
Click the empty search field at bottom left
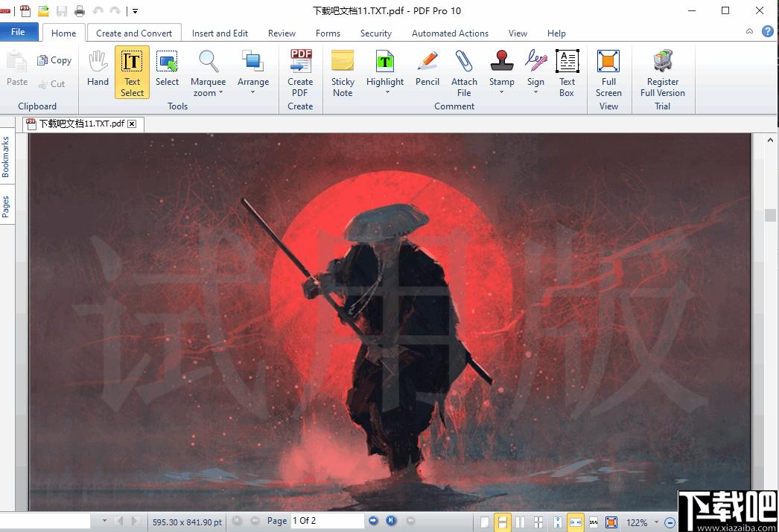[x=45, y=521]
